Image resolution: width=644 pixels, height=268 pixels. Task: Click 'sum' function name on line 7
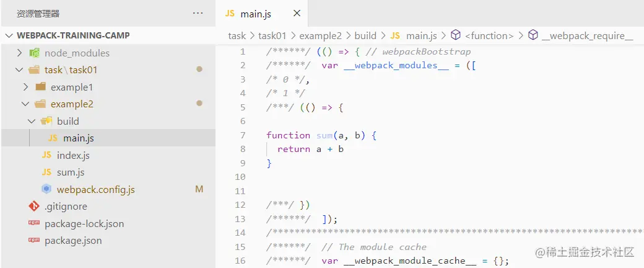(x=324, y=135)
